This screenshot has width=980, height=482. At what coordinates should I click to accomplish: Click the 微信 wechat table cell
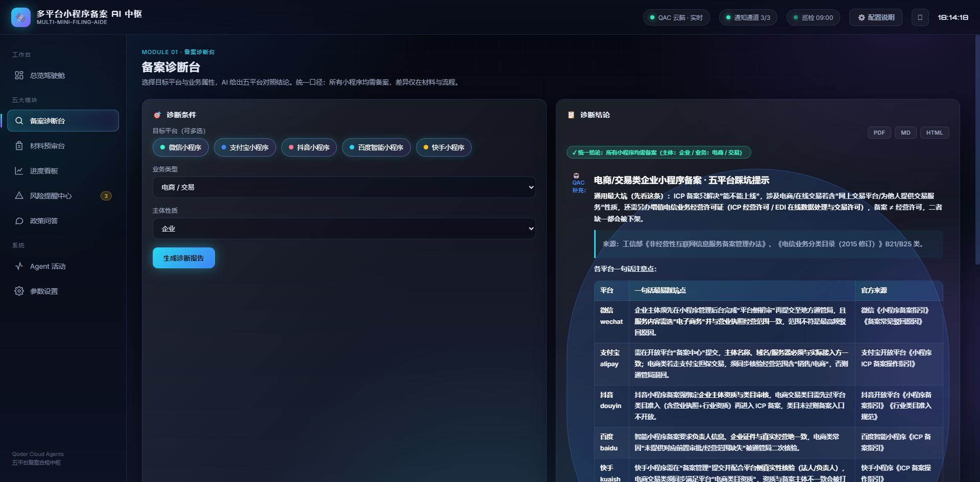(611, 321)
